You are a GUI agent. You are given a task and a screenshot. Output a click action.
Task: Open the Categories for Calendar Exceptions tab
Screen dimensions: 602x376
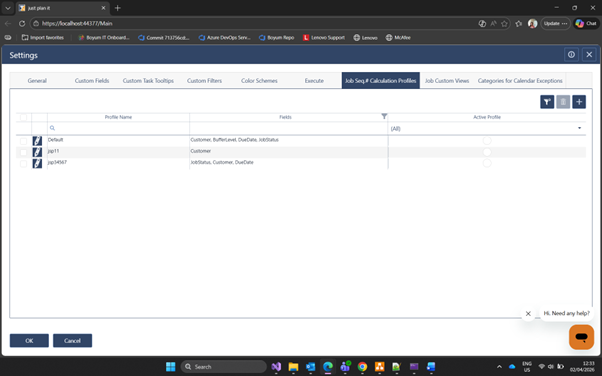tap(520, 81)
